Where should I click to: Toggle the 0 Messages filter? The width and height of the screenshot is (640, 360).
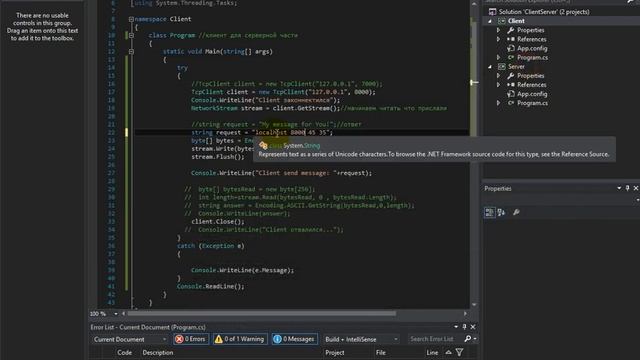tap(294, 339)
